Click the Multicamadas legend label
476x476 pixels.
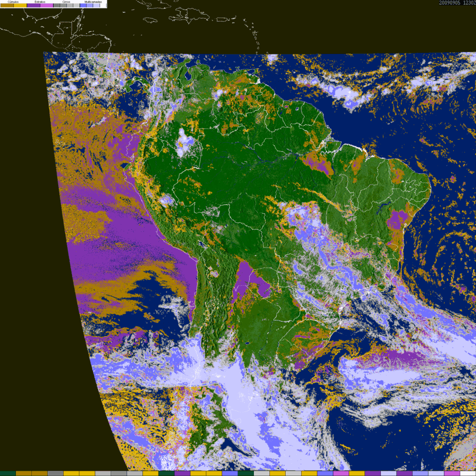click(x=93, y=2)
